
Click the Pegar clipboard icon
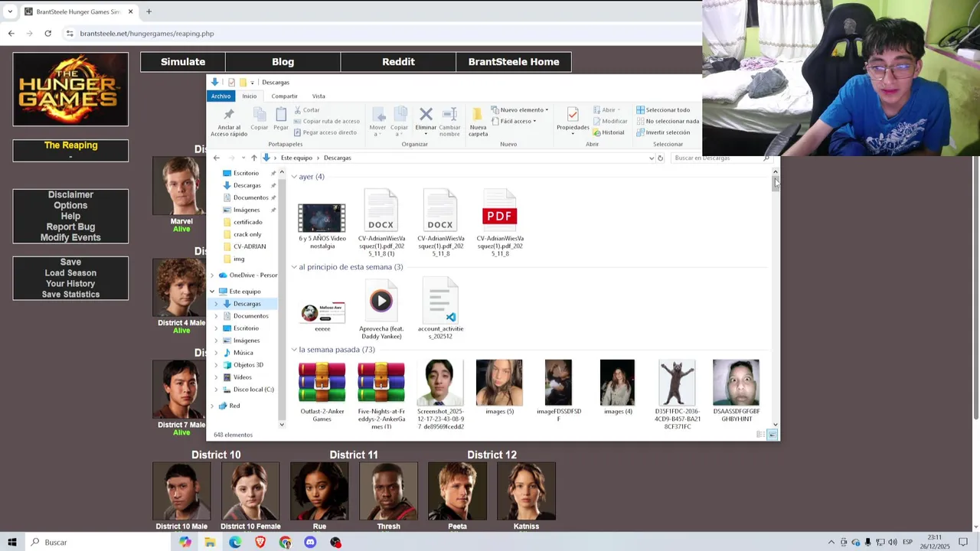tap(281, 114)
